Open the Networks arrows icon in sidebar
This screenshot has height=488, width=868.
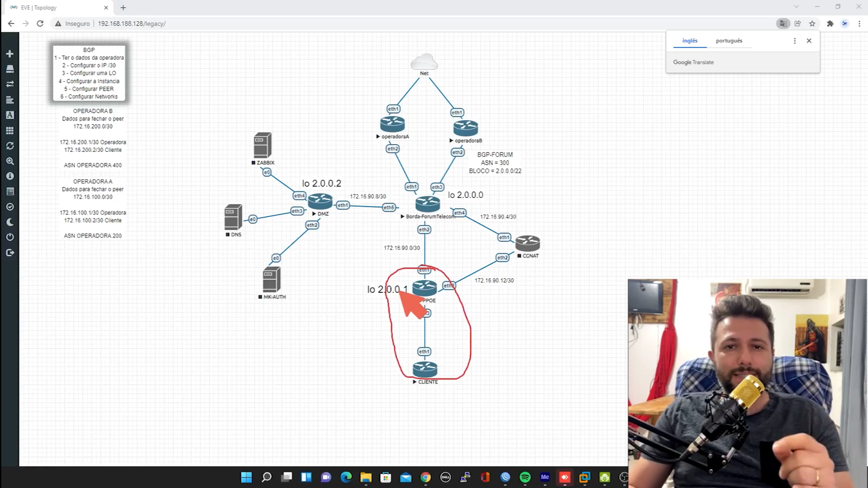tap(10, 84)
